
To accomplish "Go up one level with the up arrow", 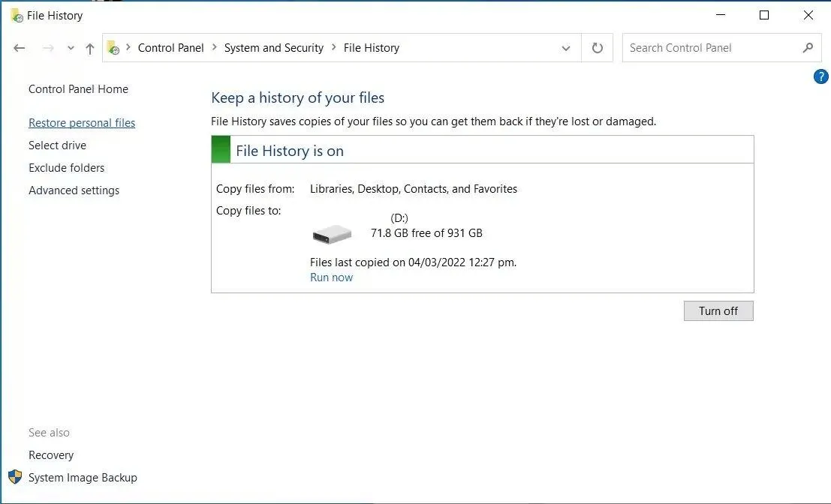I will pyautogui.click(x=90, y=49).
